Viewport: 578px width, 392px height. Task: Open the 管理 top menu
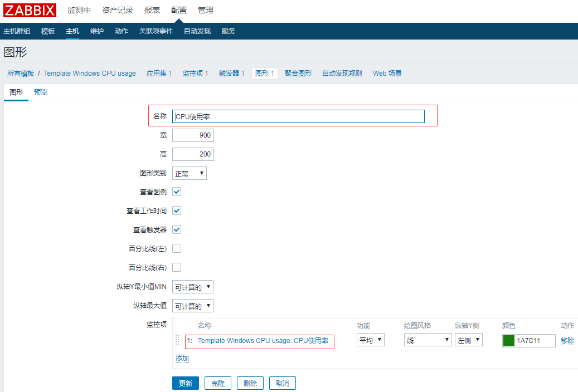coord(205,10)
